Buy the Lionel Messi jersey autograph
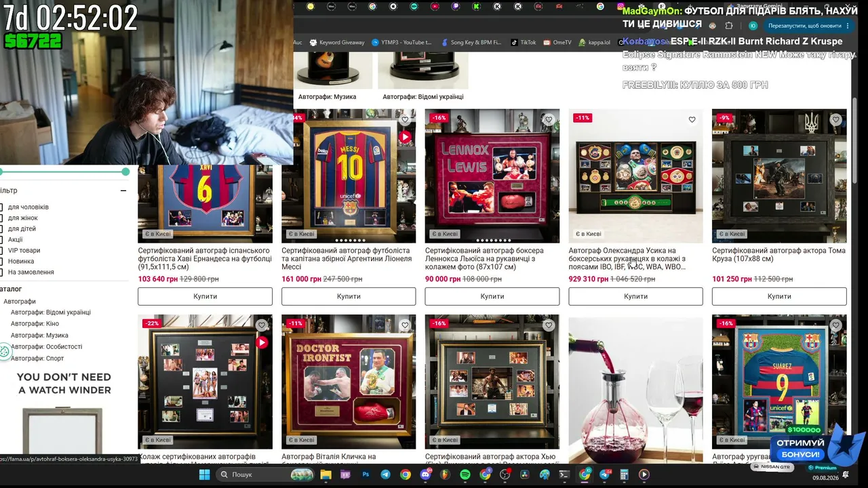This screenshot has height=488, width=868. 349,296
